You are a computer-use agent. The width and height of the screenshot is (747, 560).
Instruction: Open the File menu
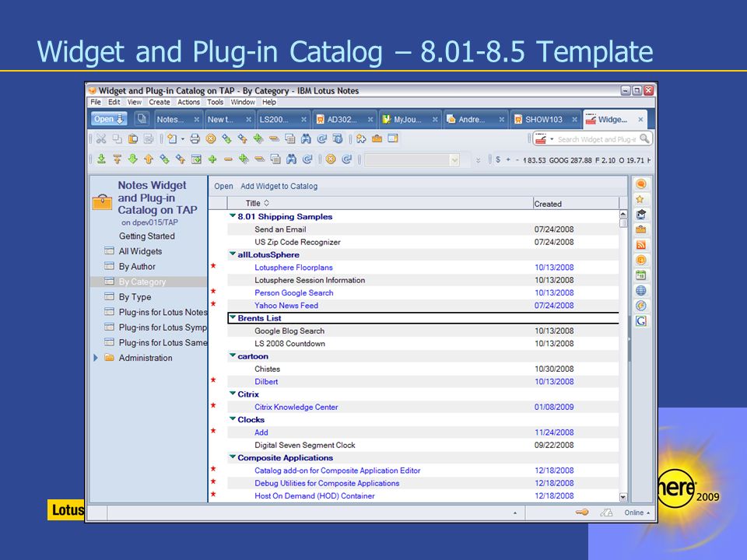(96, 102)
